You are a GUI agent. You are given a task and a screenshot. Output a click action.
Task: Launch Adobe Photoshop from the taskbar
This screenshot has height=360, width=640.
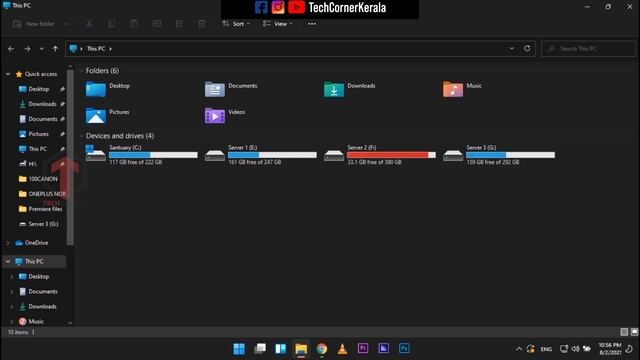click(404, 349)
